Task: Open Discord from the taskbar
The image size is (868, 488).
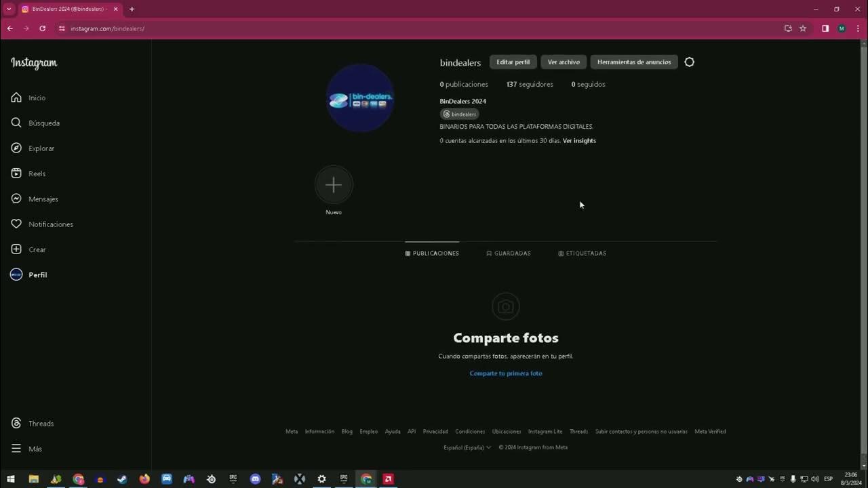Action: point(255,479)
